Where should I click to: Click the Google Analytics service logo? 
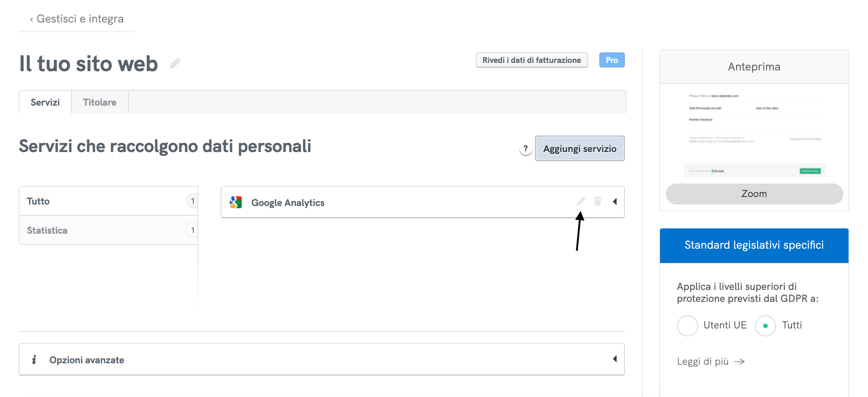pyautogui.click(x=236, y=202)
